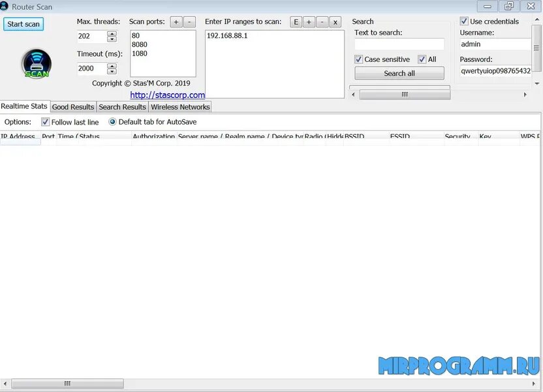Switch to the Search Results tab
This screenshot has height=392, width=543.
coord(122,107)
